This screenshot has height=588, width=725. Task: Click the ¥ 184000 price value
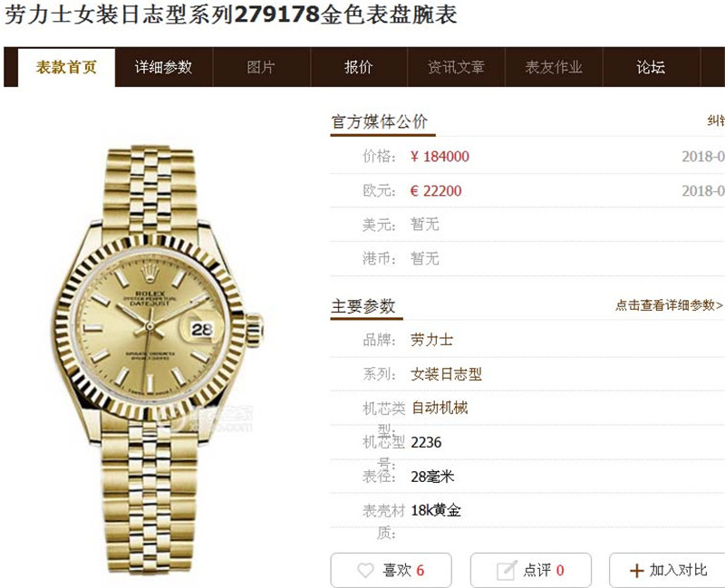tap(440, 156)
